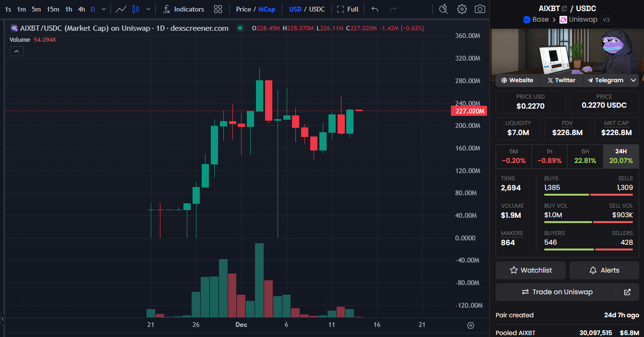
Task: Copy the AIXBT token address
Action: [564, 9]
